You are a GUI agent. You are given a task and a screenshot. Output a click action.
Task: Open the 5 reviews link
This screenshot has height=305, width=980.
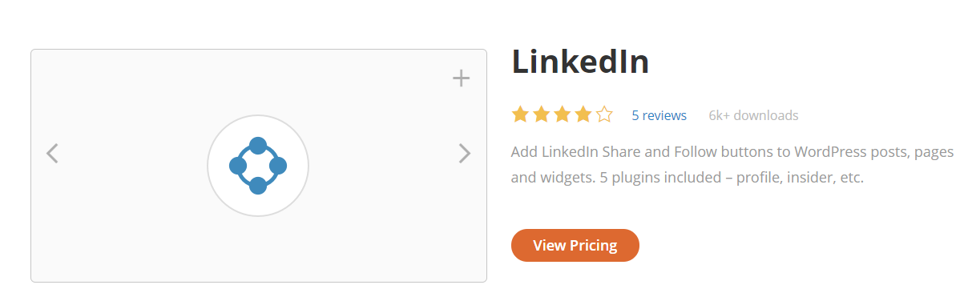point(659,115)
